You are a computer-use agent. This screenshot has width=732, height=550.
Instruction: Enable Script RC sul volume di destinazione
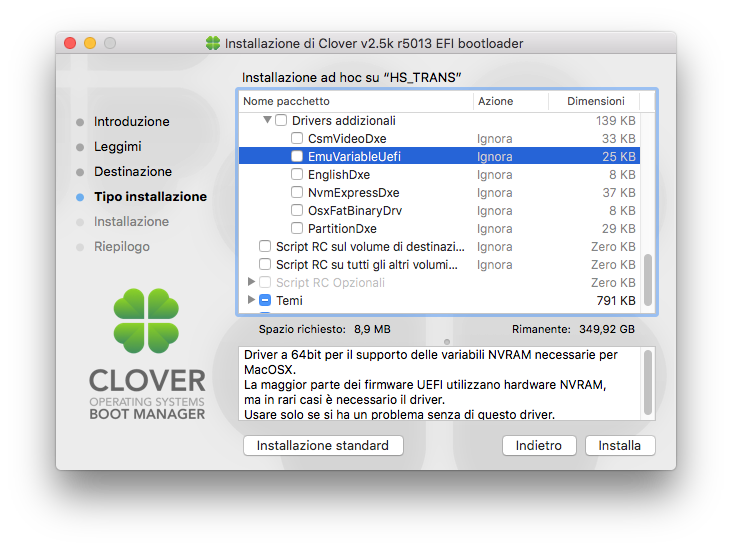tap(265, 246)
